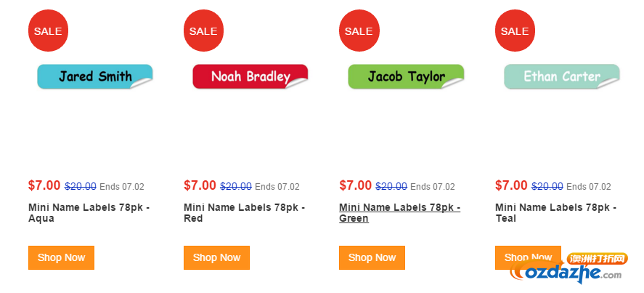Image resolution: width=644 pixels, height=293 pixels.
Task: Click Shop Now for Red name labels
Action: [216, 257]
